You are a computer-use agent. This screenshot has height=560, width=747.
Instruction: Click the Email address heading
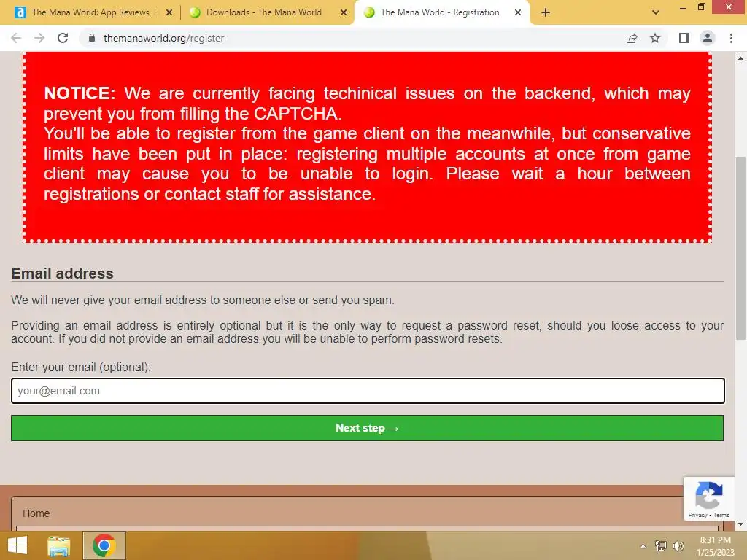click(63, 273)
